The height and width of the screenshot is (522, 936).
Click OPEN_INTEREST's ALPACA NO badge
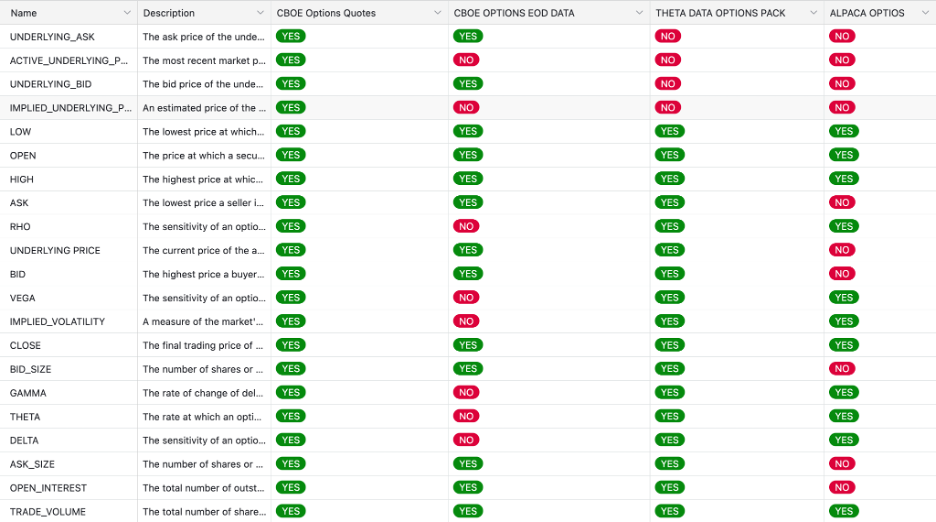click(842, 488)
